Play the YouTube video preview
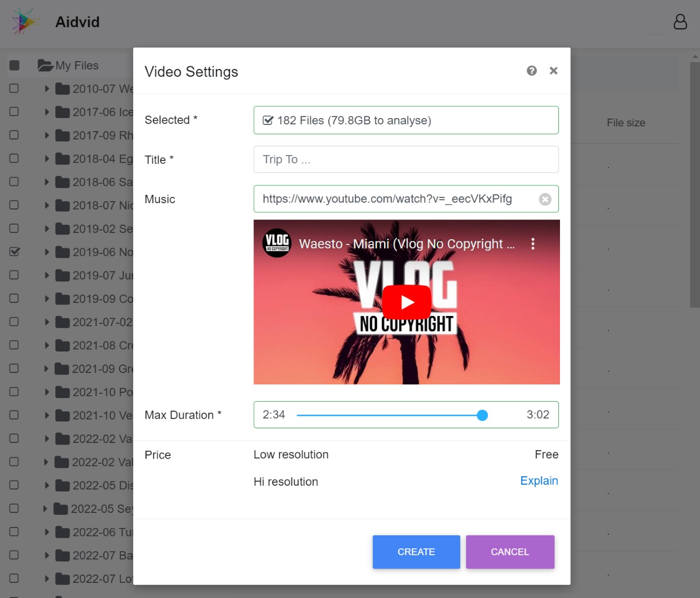Image resolution: width=700 pixels, height=598 pixels. (406, 302)
